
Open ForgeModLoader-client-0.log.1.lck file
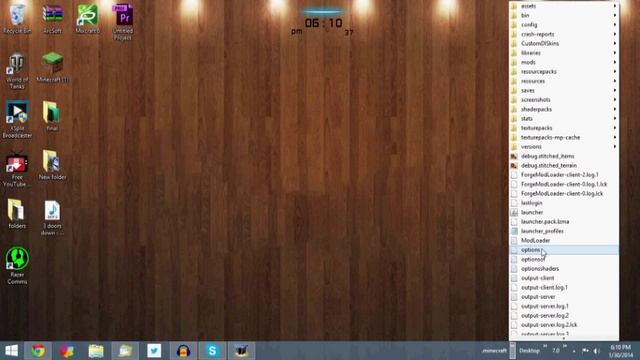[564, 184]
